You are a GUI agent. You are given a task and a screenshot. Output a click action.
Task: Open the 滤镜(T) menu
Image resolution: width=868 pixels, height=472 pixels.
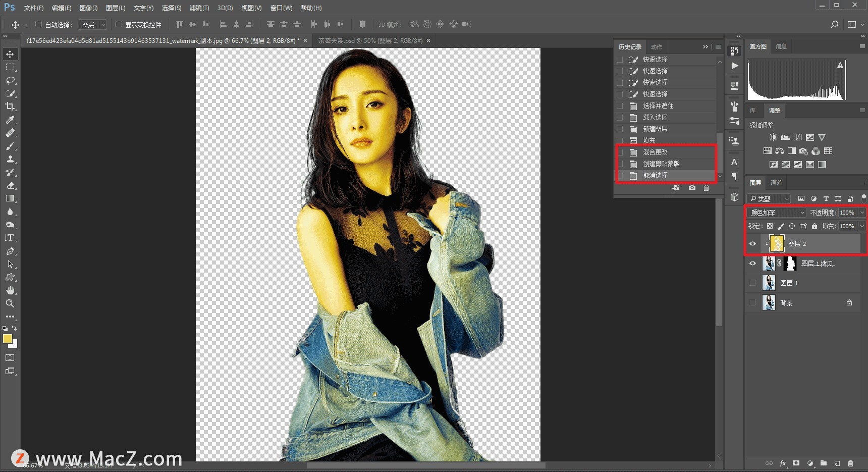pos(199,8)
